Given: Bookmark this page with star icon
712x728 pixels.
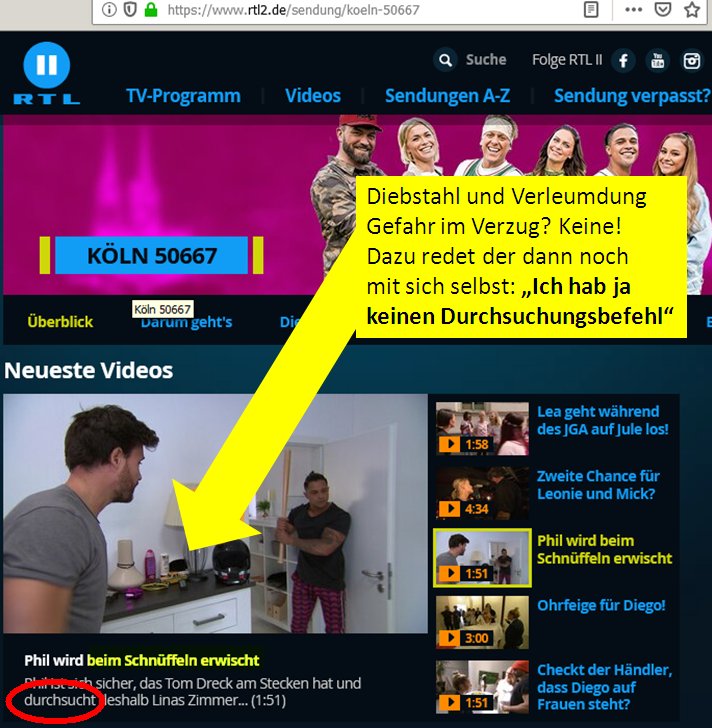Looking at the screenshot, I should pos(692,9).
